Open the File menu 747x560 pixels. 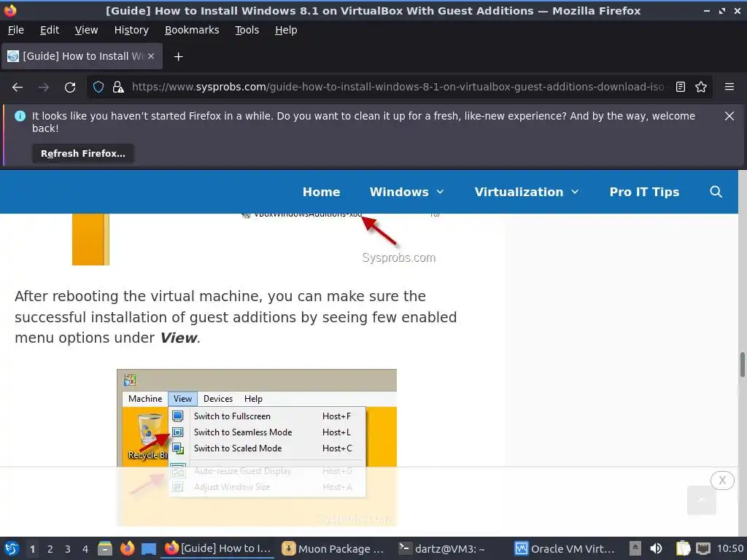(x=16, y=30)
